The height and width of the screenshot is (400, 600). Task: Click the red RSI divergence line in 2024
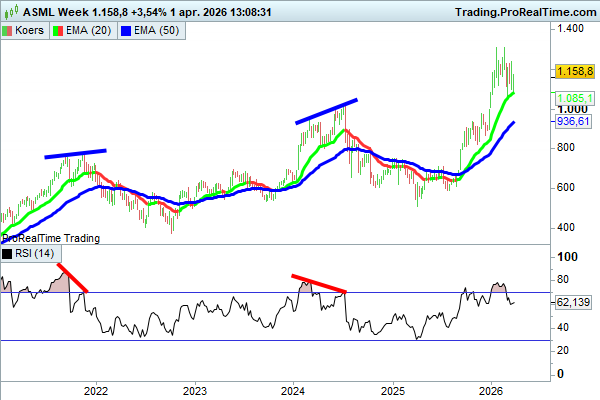click(319, 284)
